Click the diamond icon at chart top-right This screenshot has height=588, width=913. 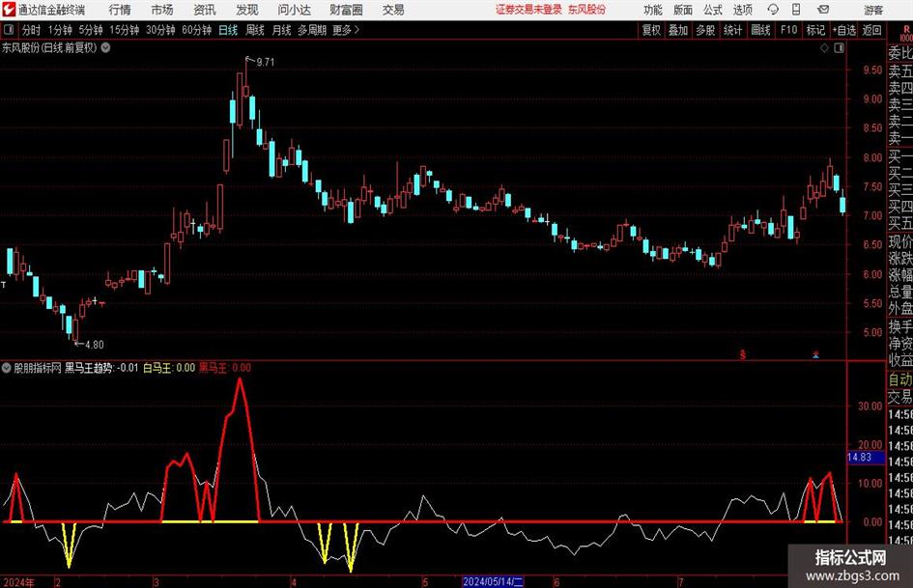pyautogui.click(x=824, y=48)
